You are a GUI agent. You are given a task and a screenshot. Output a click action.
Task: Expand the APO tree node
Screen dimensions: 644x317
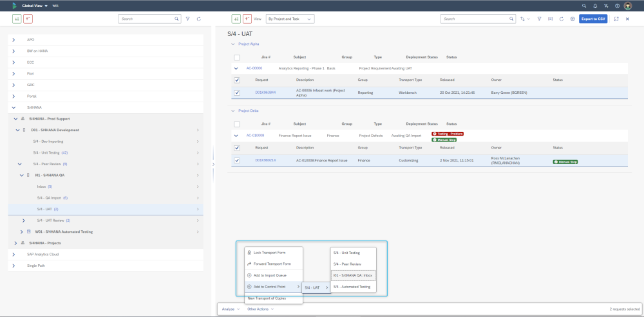(x=14, y=40)
